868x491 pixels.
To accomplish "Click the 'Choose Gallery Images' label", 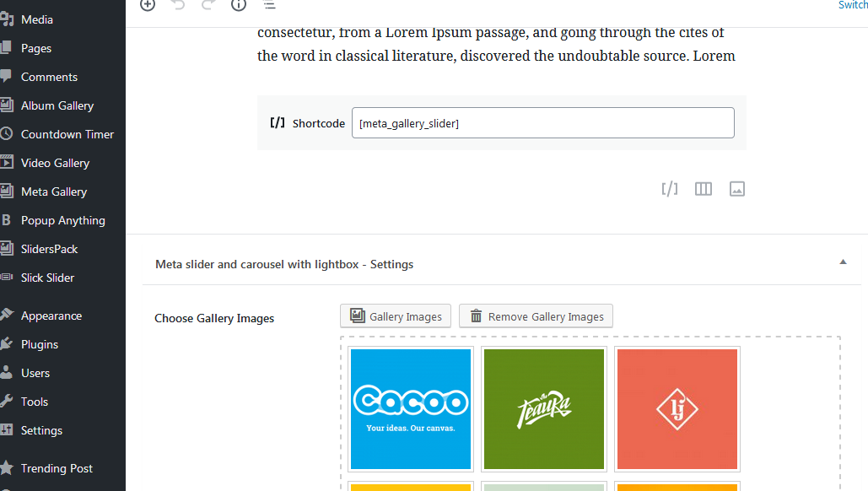I will (214, 318).
